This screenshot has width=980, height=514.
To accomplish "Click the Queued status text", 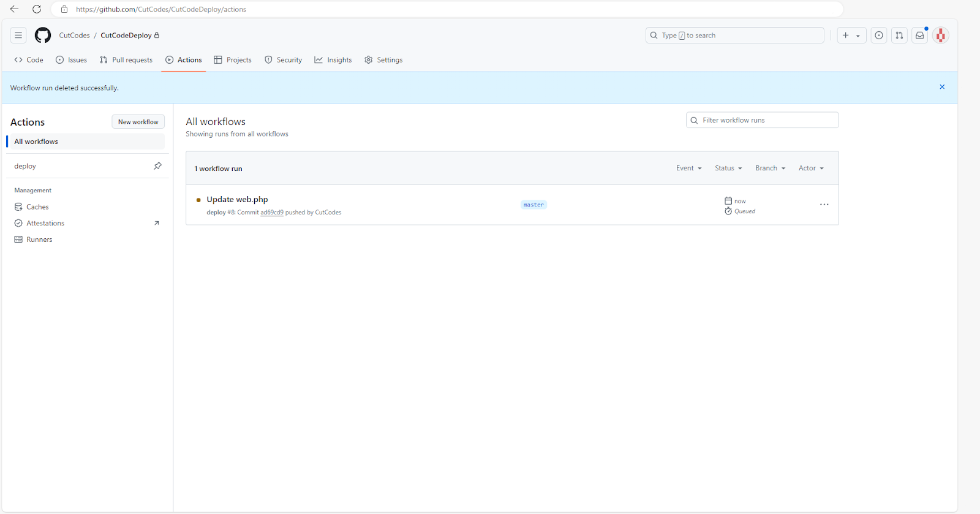I will tap(745, 211).
